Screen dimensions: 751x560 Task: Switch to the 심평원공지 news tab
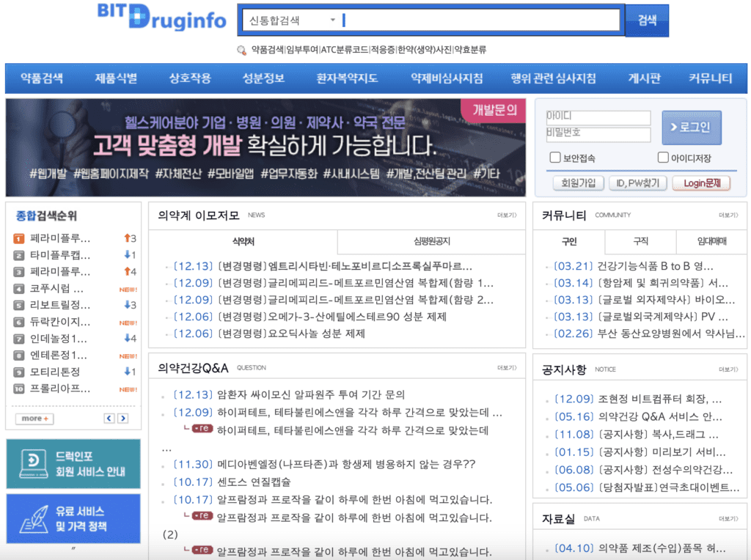(x=431, y=242)
